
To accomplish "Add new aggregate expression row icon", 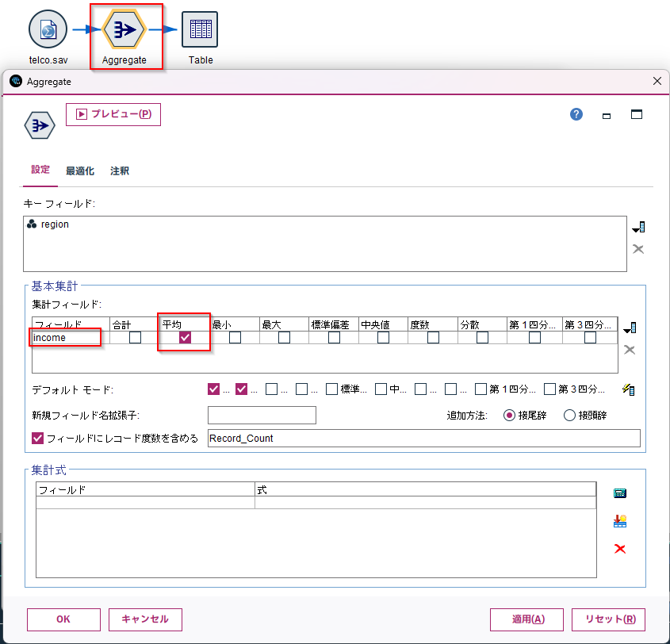I will point(620,521).
